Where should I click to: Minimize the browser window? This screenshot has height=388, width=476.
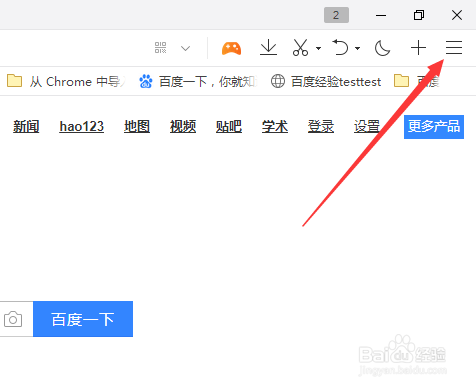tap(381, 15)
